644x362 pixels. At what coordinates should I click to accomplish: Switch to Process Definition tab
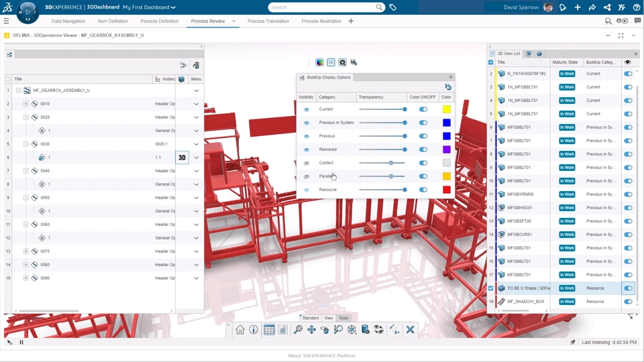point(160,21)
